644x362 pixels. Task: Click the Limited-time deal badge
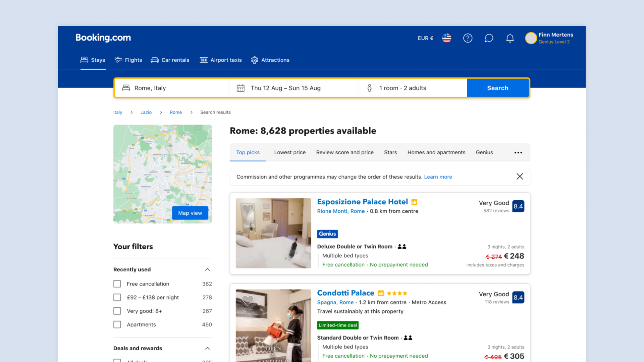[338, 325]
